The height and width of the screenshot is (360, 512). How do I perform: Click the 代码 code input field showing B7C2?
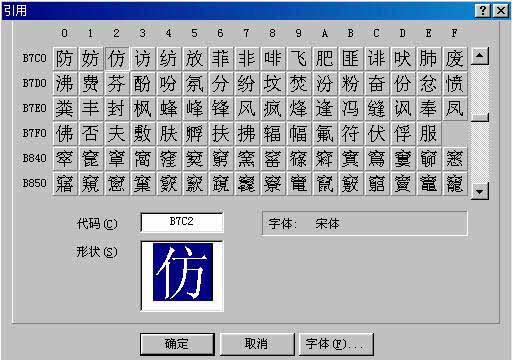[x=182, y=222]
